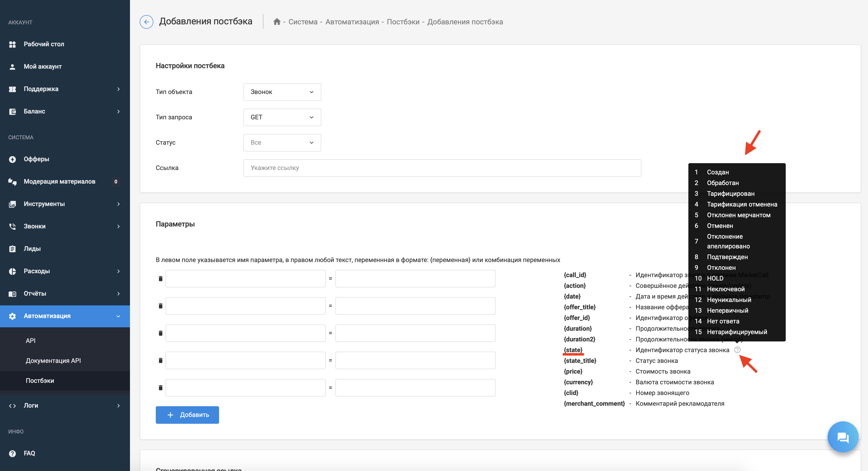
Task: Click the Мой аккаунт person icon
Action: coord(12,67)
